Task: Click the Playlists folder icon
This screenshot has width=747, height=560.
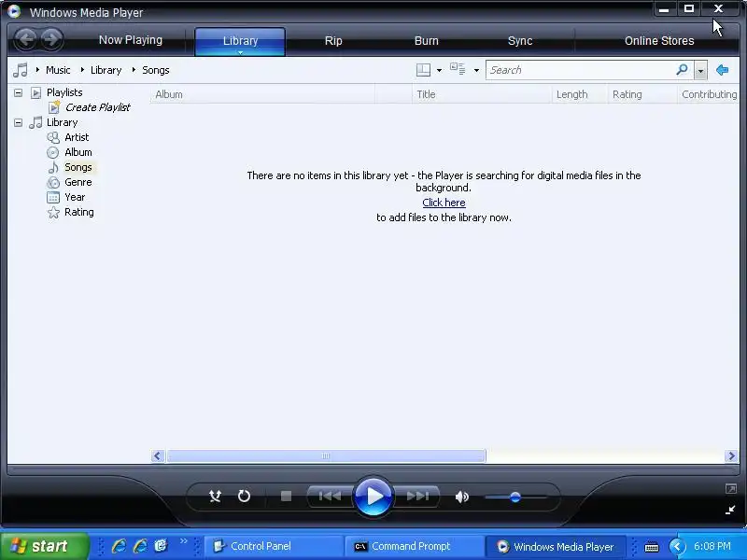Action: [x=35, y=92]
